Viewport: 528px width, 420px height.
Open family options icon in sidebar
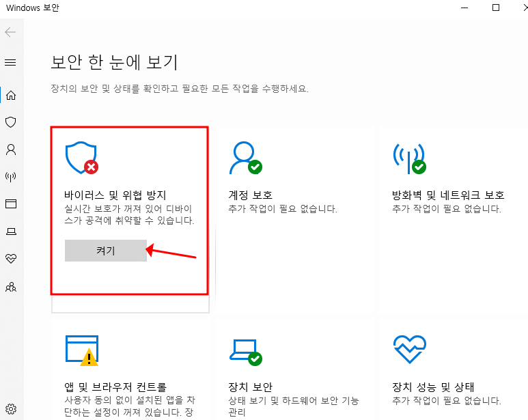click(11, 287)
